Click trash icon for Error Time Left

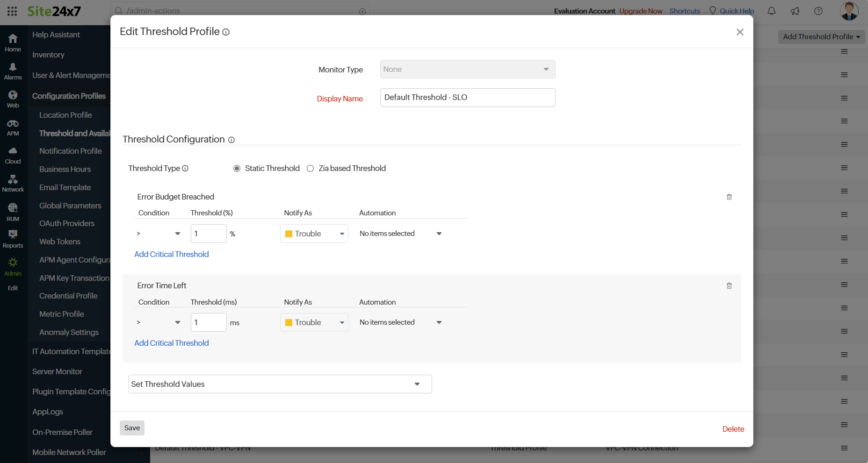coord(729,285)
